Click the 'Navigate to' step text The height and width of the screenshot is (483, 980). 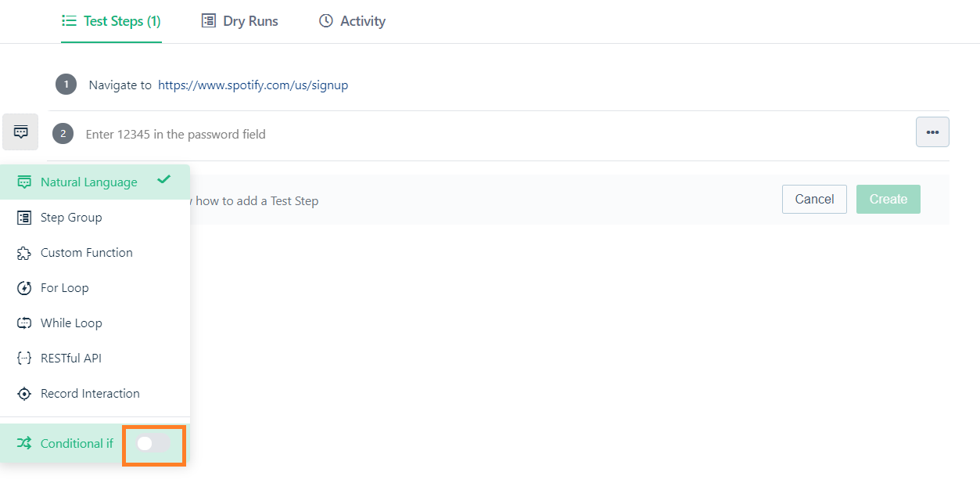(x=120, y=85)
